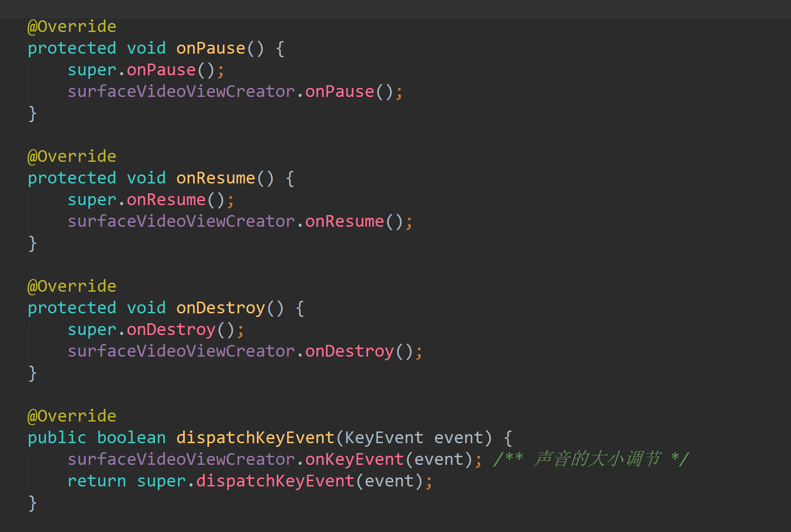Click the closing brace of onDestroy method

pyautogui.click(x=32, y=373)
